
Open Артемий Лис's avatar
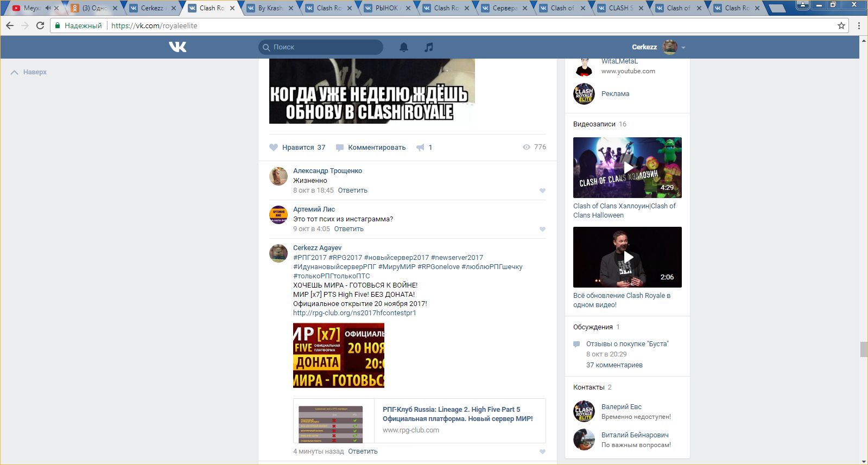click(278, 215)
